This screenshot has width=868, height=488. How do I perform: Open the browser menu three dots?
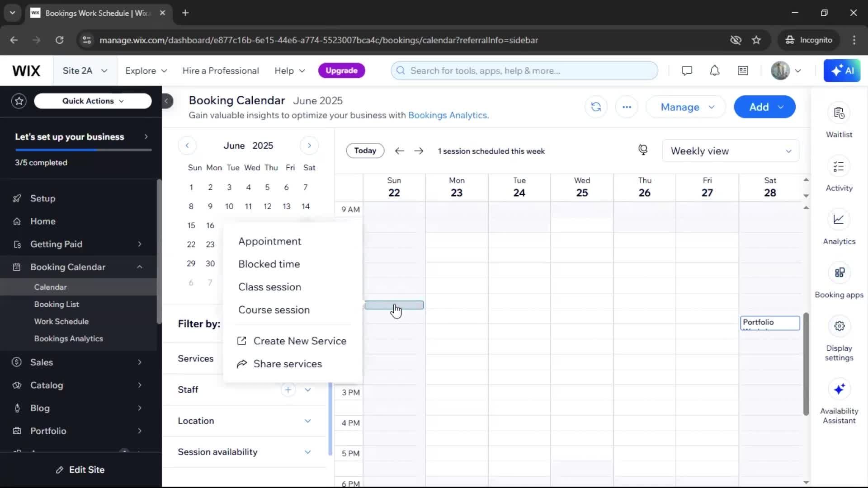(x=854, y=40)
